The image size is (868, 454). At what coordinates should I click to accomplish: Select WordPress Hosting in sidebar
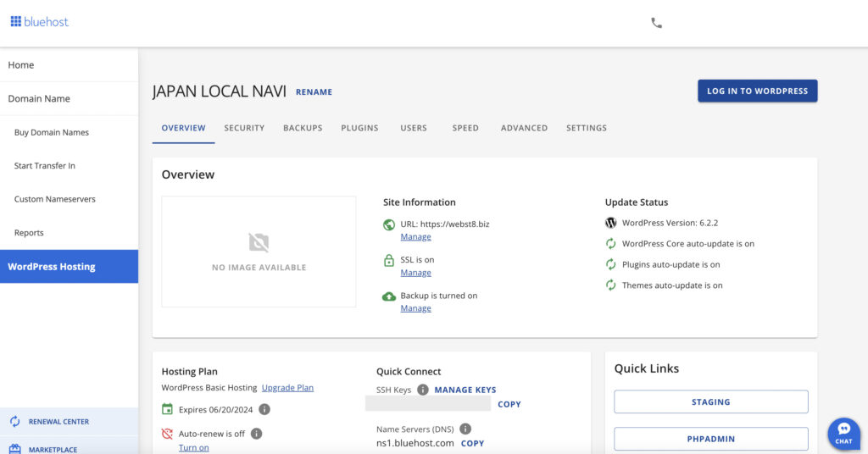52,267
